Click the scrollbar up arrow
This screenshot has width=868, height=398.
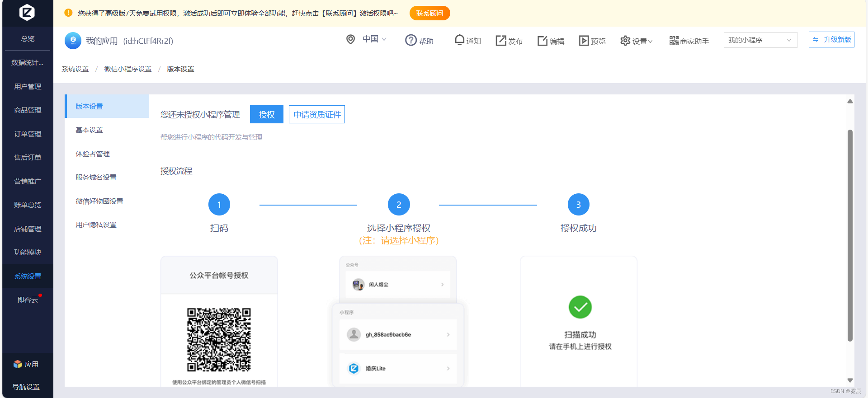pos(850,101)
